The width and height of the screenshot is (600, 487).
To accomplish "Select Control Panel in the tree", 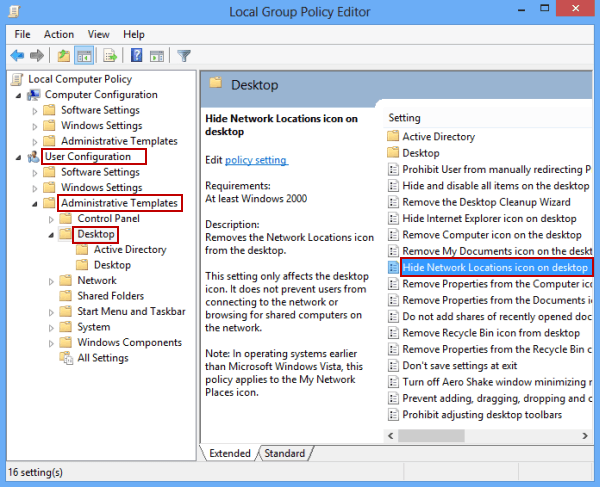I will (x=108, y=218).
